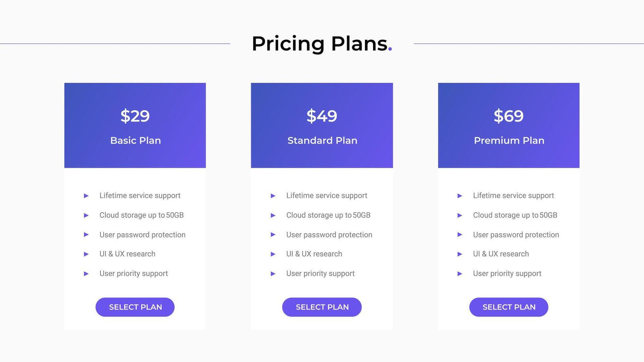Click the User priority support text in Premium Plan
Image resolution: width=644 pixels, height=362 pixels.
507,273
